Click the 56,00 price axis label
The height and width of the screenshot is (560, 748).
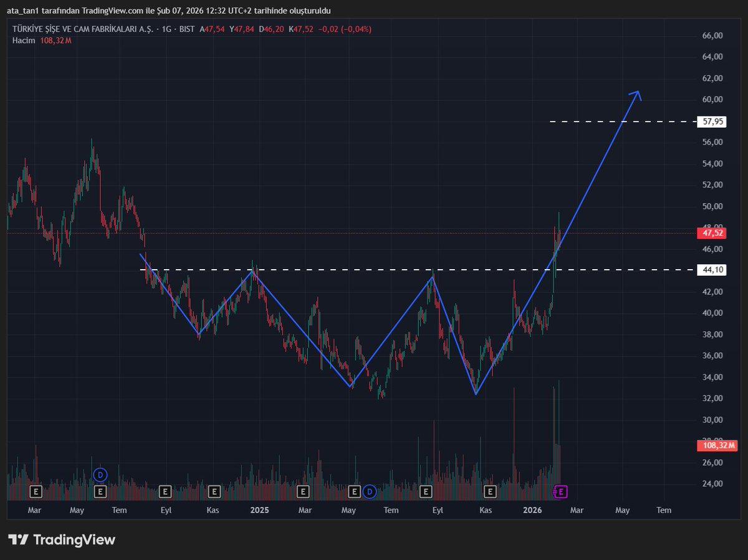(712, 142)
